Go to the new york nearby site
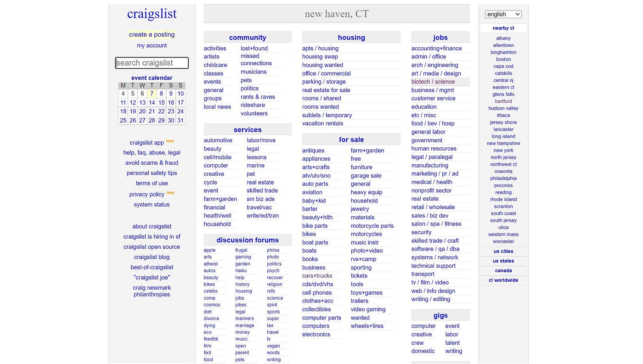 [x=503, y=151]
